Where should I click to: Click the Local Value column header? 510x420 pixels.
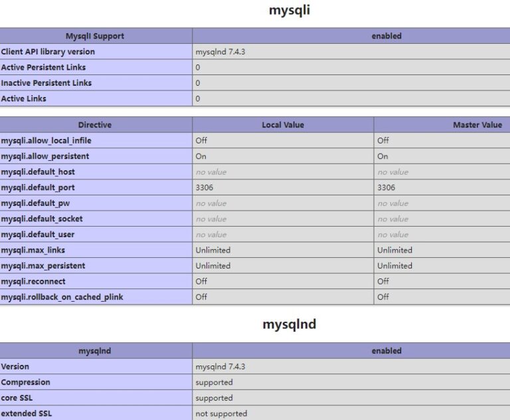click(x=283, y=125)
